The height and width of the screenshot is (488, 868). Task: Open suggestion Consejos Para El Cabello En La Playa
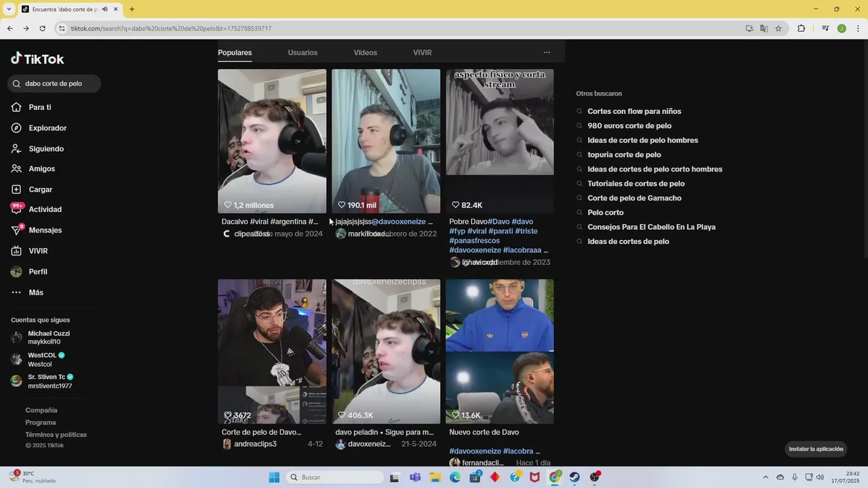652,227
